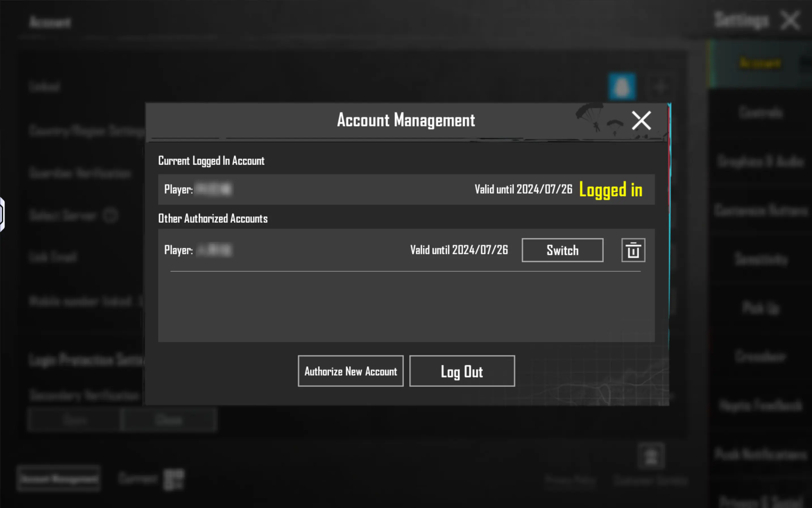812x508 pixels.
Task: Open the Graphics & Audio tab
Action: pos(760,162)
